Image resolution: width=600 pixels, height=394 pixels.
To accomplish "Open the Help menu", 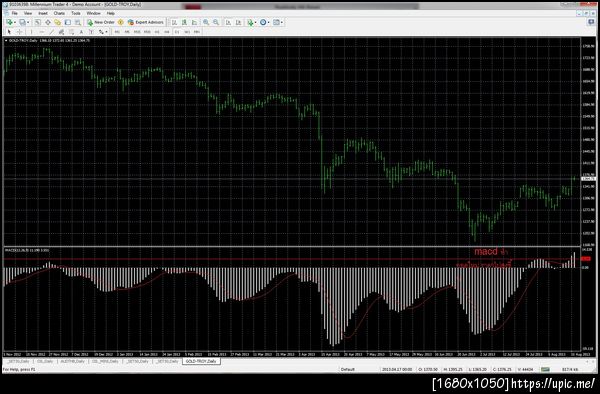I will 111,13.
